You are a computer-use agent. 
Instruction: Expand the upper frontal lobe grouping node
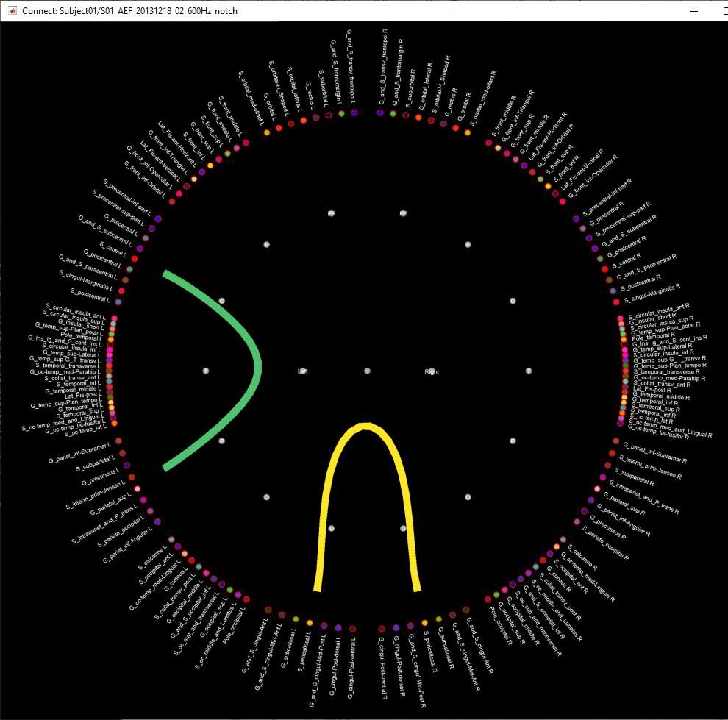(x=331, y=213)
